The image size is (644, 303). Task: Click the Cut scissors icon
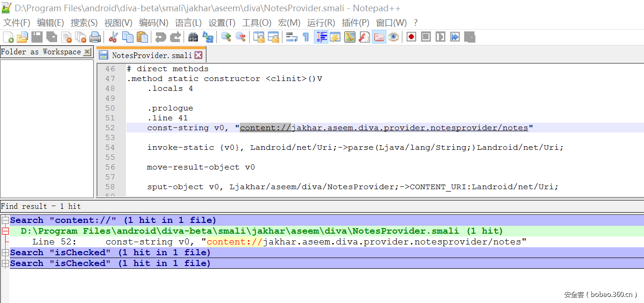pos(113,37)
